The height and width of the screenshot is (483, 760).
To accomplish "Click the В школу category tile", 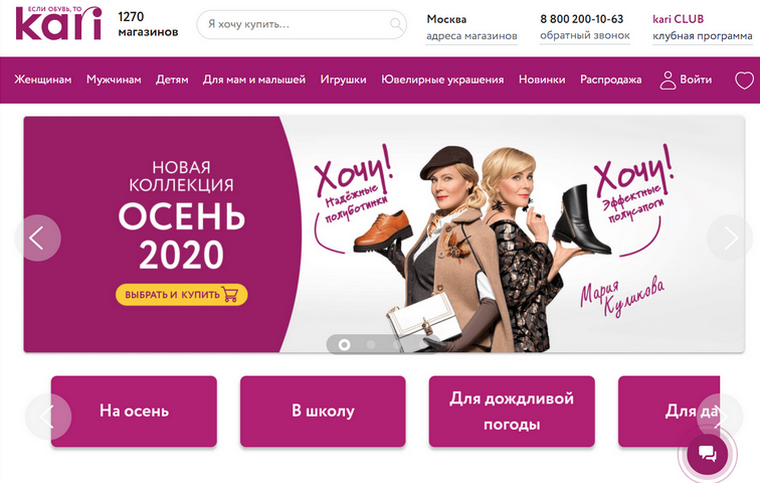I will (x=323, y=411).
